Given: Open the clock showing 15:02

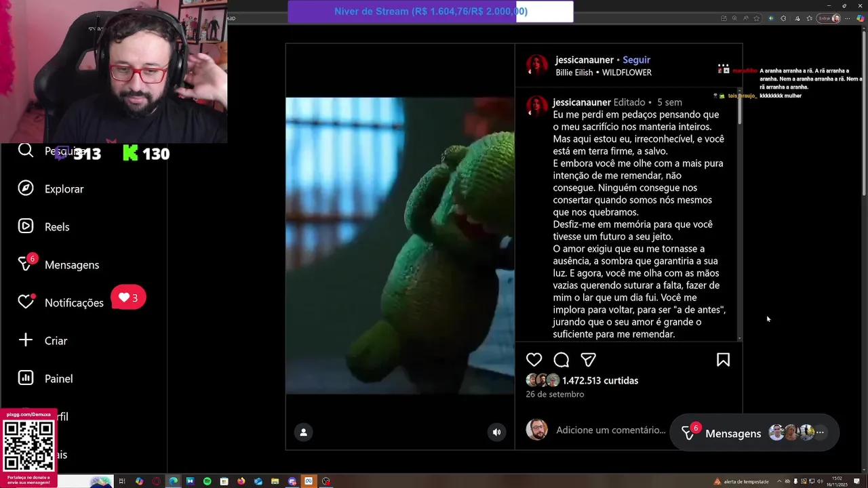Looking at the screenshot, I should click(837, 481).
